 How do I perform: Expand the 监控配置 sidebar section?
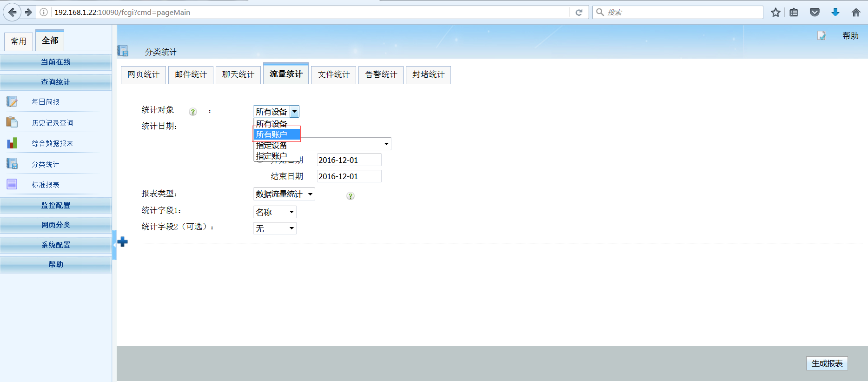point(56,205)
